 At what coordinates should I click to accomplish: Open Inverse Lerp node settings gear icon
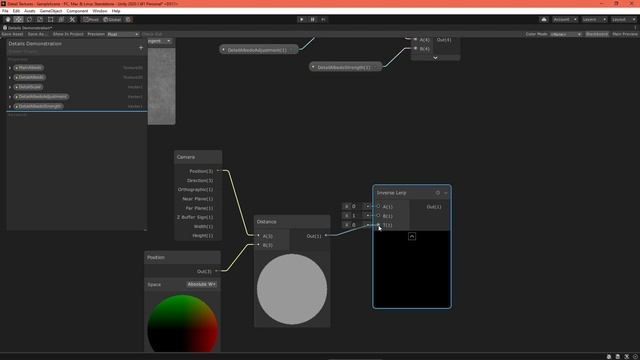click(438, 193)
